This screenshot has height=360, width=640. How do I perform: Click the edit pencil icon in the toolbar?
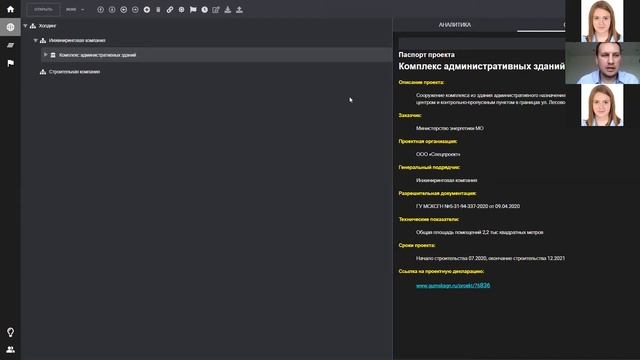point(216,9)
